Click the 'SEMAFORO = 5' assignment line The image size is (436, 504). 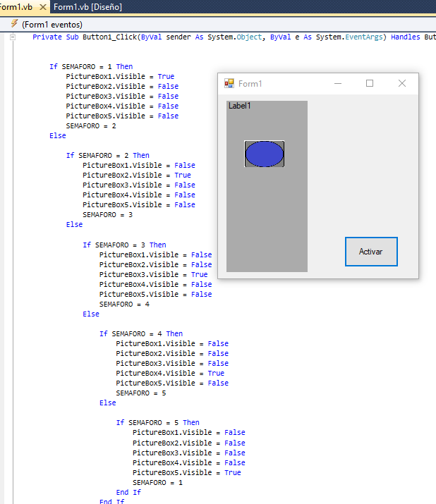pos(141,393)
